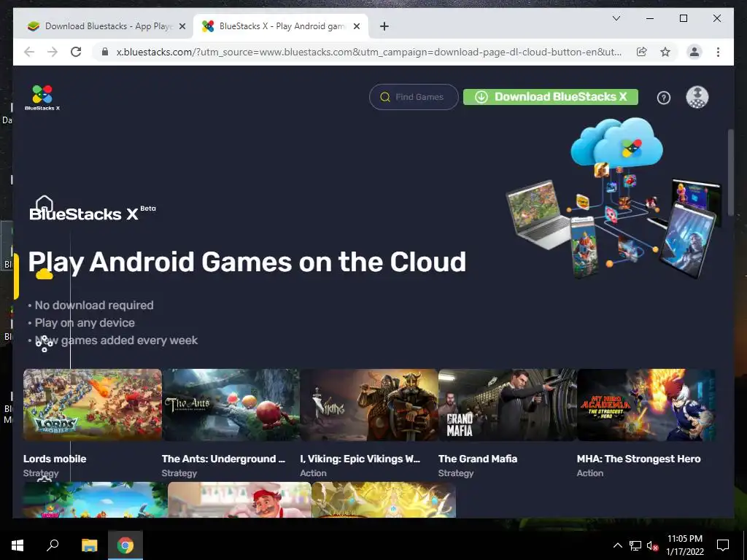Click the games dots icon in sidebar
Viewport: 747px width, 560px height.
[44, 343]
